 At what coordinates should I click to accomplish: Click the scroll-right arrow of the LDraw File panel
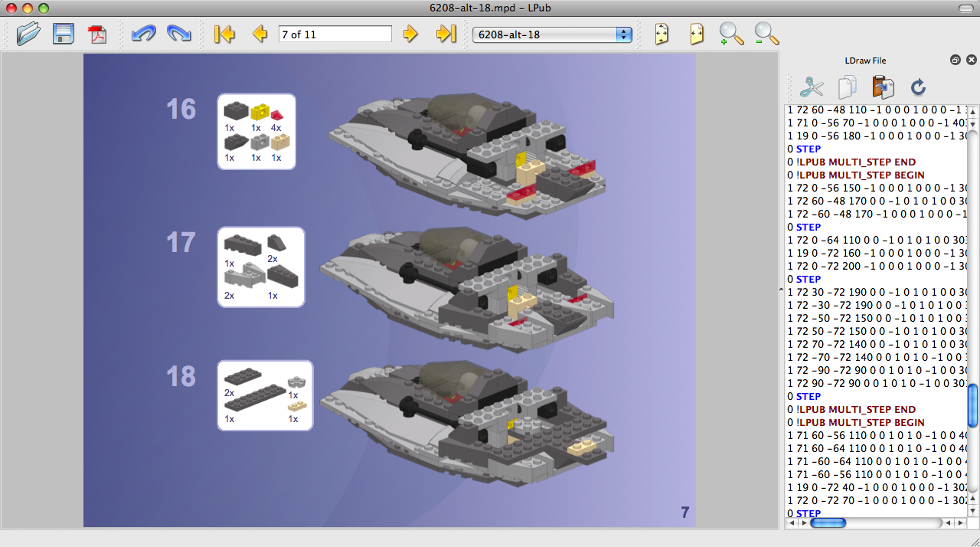tap(960, 522)
